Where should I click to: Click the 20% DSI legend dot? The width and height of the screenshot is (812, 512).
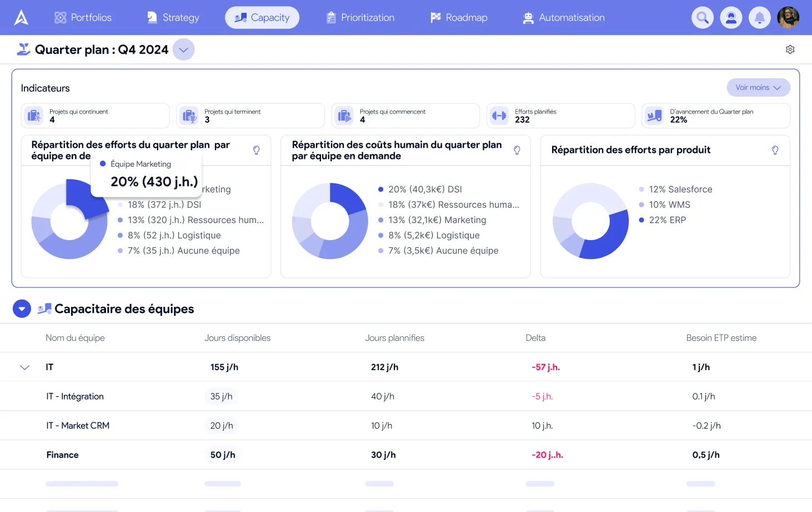click(x=381, y=190)
